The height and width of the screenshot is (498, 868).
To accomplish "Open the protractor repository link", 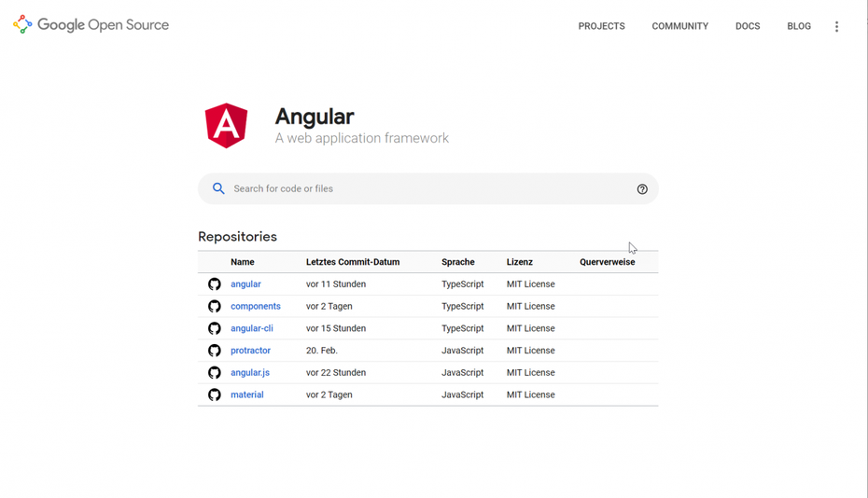I will tap(251, 351).
